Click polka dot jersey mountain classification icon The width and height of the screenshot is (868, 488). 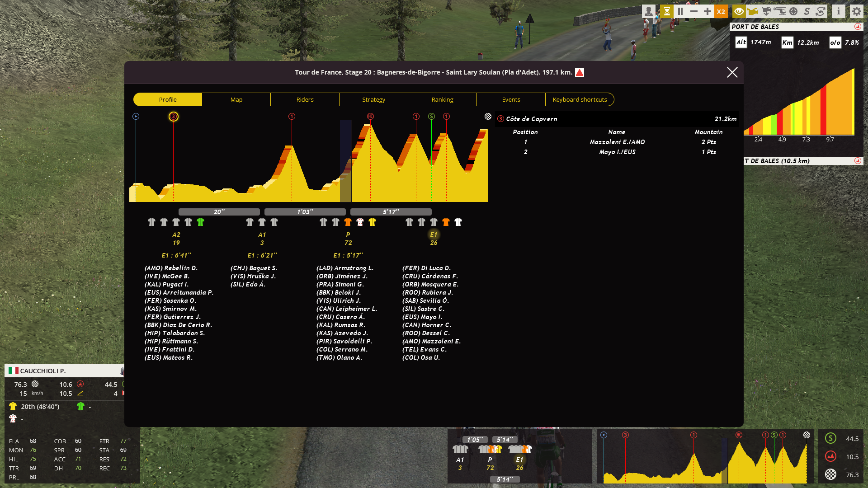tap(13, 418)
